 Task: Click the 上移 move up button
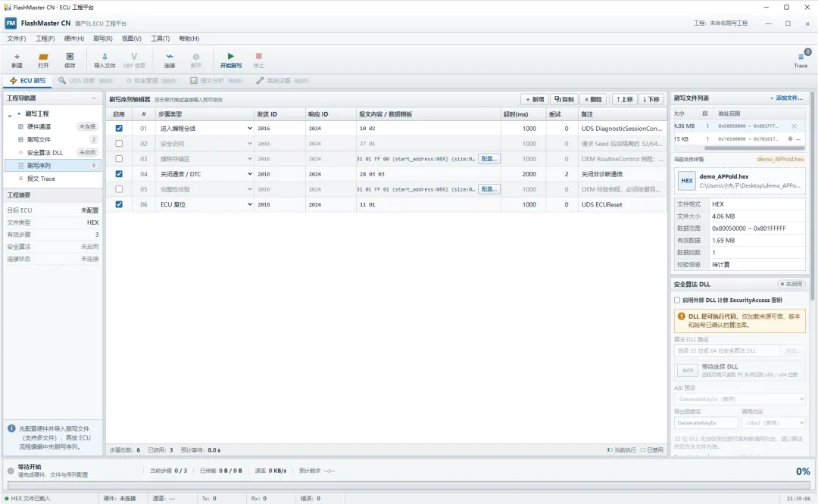point(624,99)
